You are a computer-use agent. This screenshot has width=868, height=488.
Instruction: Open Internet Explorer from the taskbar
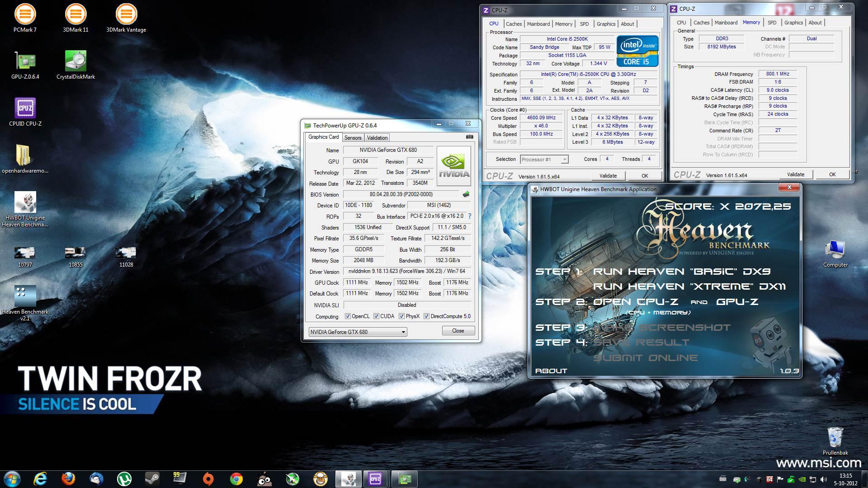[x=40, y=479]
